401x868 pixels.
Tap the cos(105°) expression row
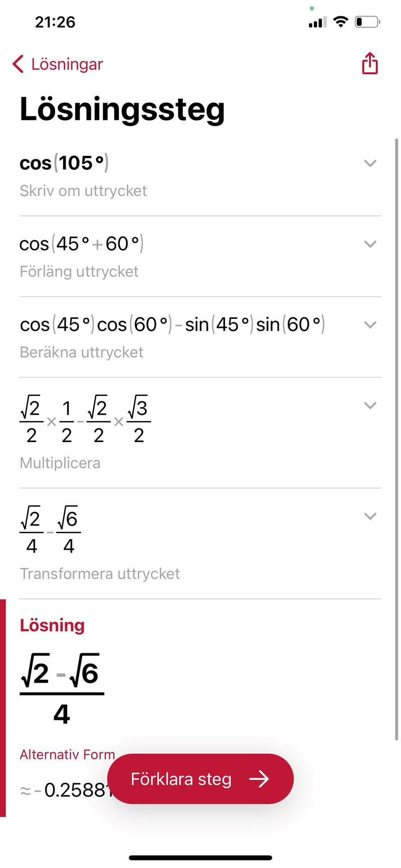[x=64, y=163]
